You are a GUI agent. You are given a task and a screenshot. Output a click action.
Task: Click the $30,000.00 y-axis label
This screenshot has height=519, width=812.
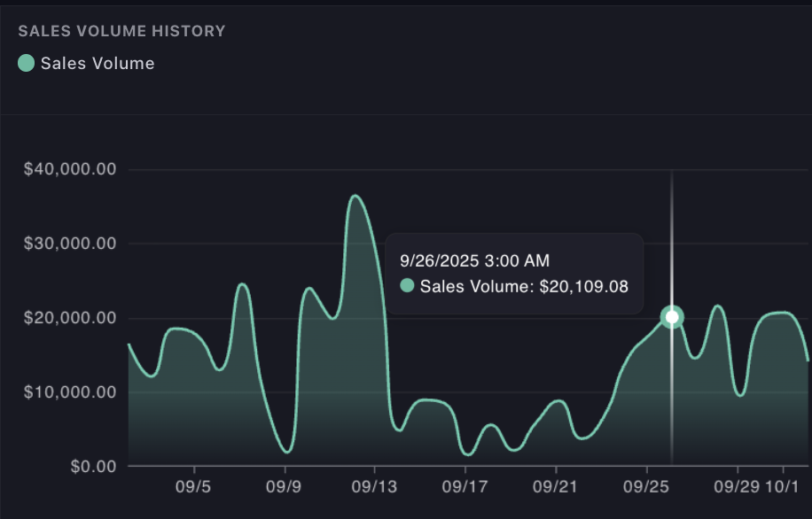coord(71,244)
